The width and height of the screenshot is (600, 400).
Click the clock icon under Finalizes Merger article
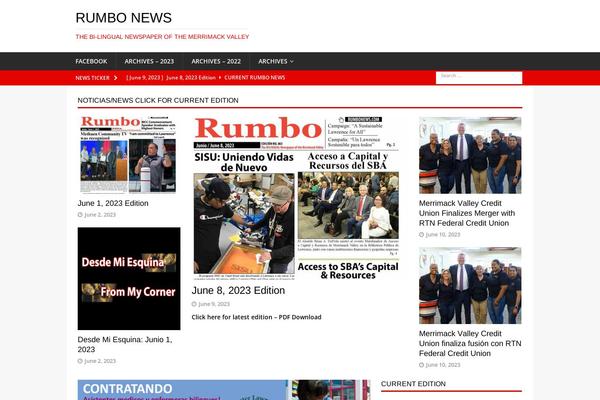click(421, 235)
